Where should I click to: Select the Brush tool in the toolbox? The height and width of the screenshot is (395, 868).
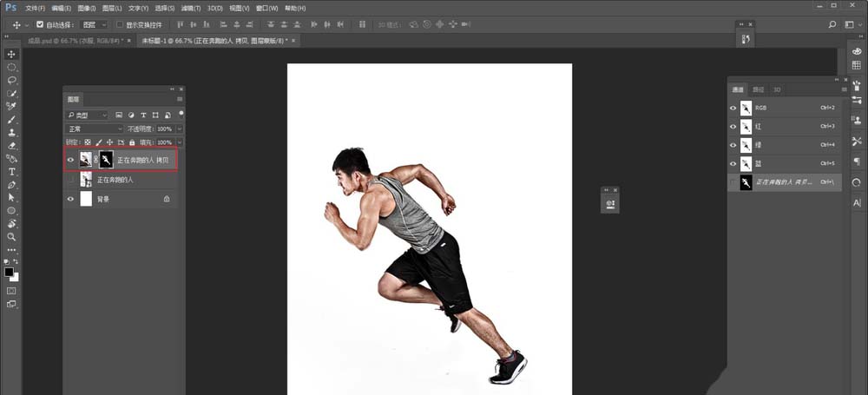tap(11, 120)
